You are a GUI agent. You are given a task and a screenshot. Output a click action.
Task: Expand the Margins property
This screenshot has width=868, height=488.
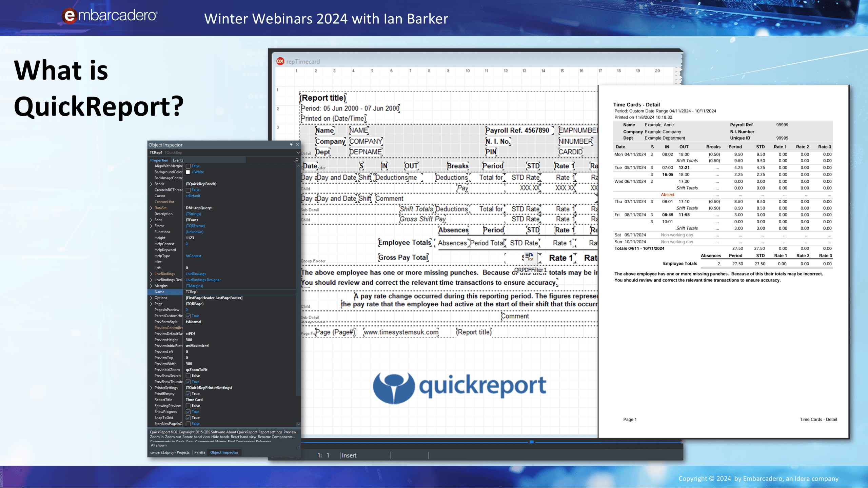click(x=151, y=286)
